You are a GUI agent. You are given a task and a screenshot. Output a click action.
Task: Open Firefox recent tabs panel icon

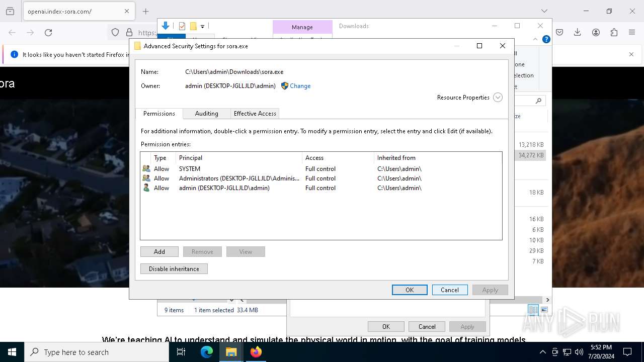pos(10,11)
